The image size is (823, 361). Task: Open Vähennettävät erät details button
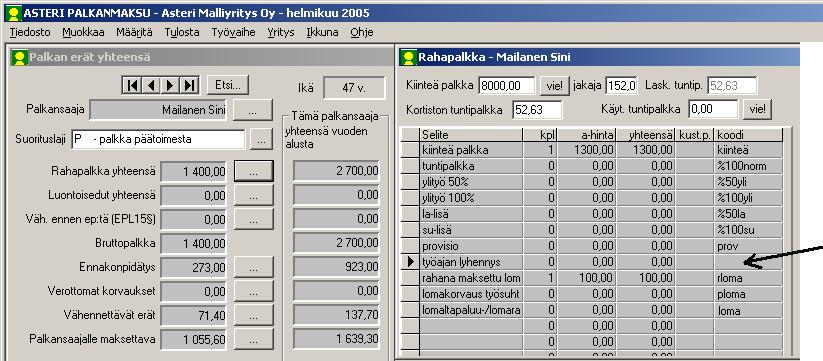(x=254, y=315)
